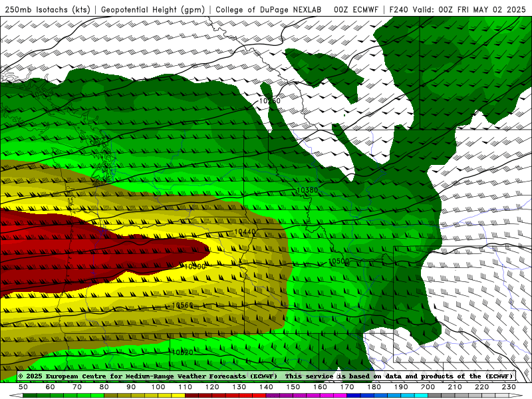Select the '00Z ECMWF' model run label

[x=356, y=9]
